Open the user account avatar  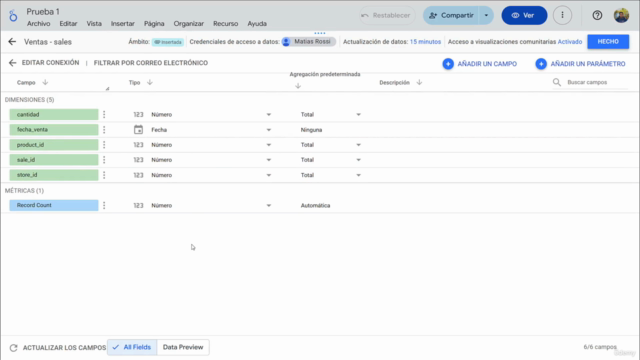coord(621,16)
